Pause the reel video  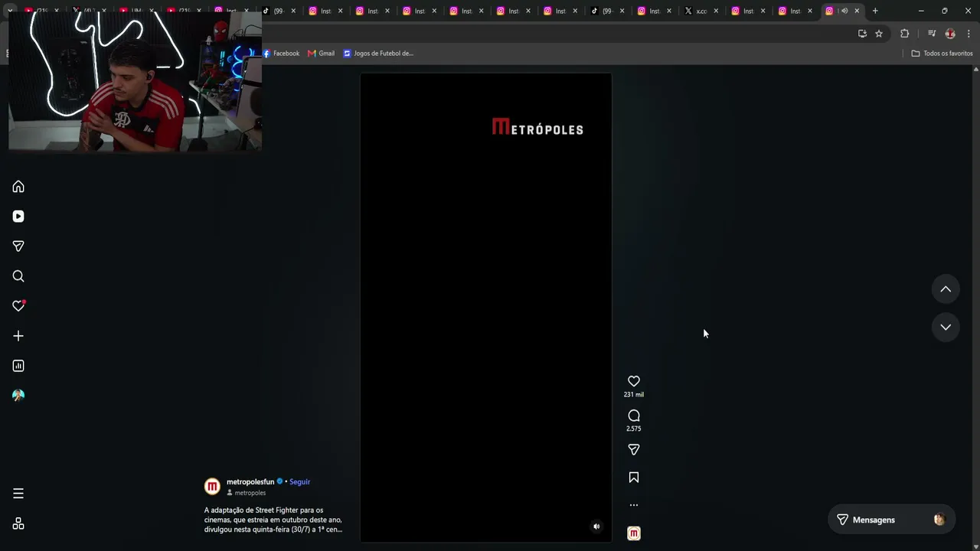coord(486,308)
